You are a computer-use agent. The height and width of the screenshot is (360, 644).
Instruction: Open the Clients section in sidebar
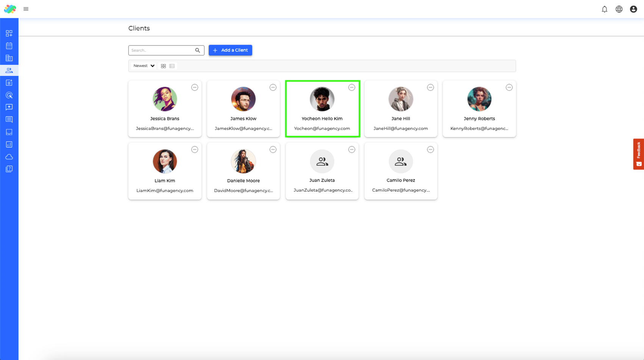[9, 70]
